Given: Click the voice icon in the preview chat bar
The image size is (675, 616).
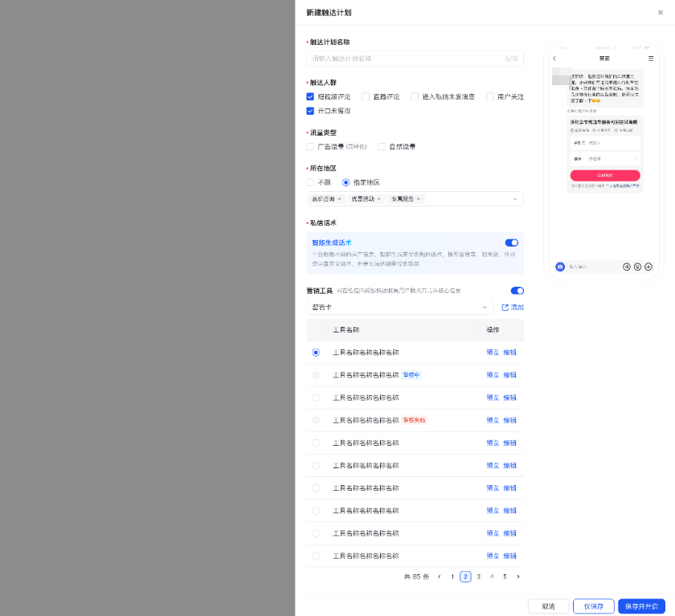Looking at the screenshot, I should pyautogui.click(x=628, y=266).
